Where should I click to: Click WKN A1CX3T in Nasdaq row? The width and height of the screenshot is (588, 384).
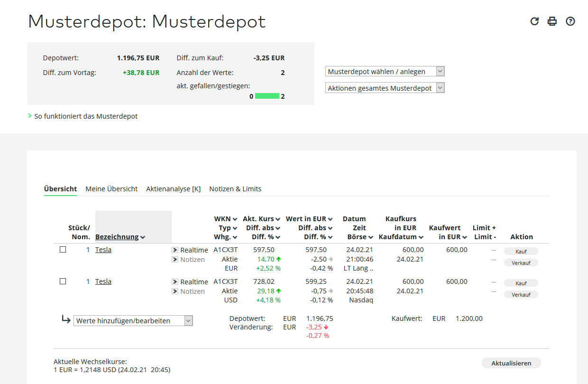(225, 281)
